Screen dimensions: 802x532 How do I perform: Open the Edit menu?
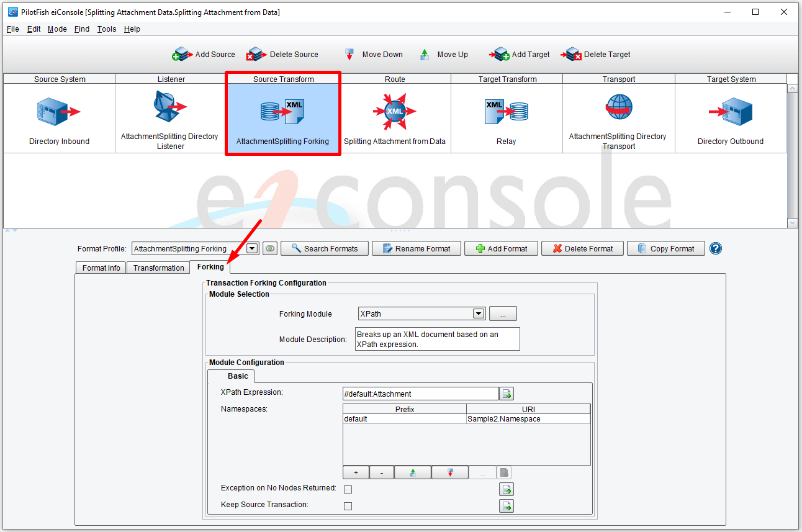(x=34, y=29)
